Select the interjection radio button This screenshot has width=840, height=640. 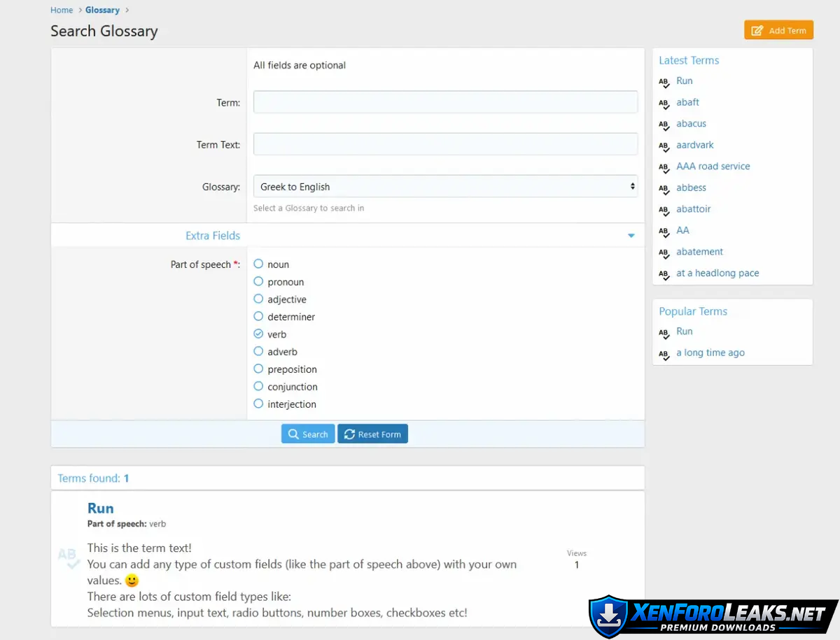point(258,404)
